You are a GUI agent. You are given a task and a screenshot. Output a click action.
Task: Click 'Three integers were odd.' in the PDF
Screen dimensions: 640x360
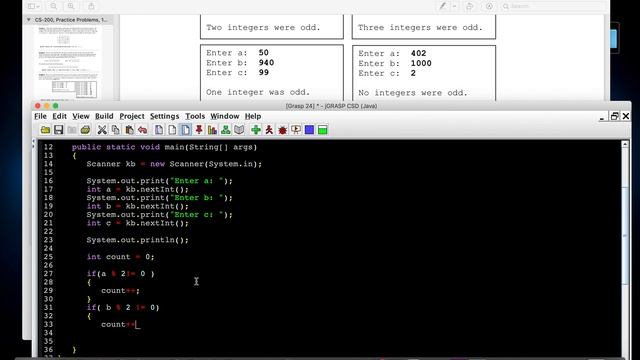[x=420, y=27]
